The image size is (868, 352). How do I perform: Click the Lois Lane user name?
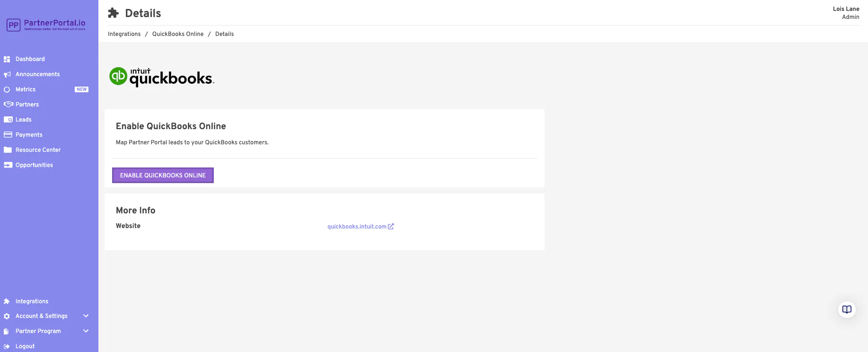coord(846,9)
